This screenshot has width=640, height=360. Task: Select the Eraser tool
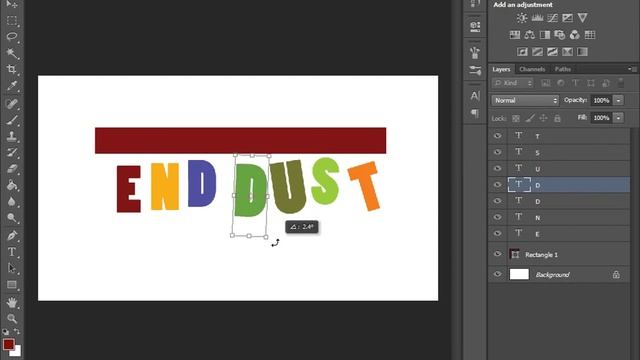pos(11,169)
